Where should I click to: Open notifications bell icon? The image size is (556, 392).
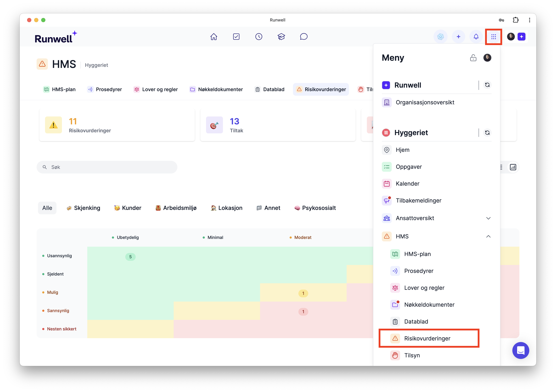[x=476, y=37]
